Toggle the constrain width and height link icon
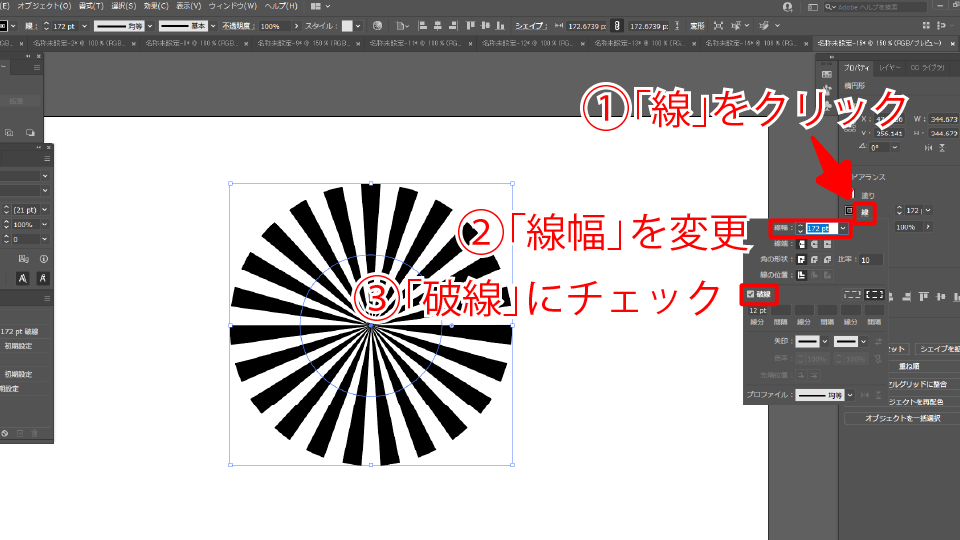 click(617, 26)
